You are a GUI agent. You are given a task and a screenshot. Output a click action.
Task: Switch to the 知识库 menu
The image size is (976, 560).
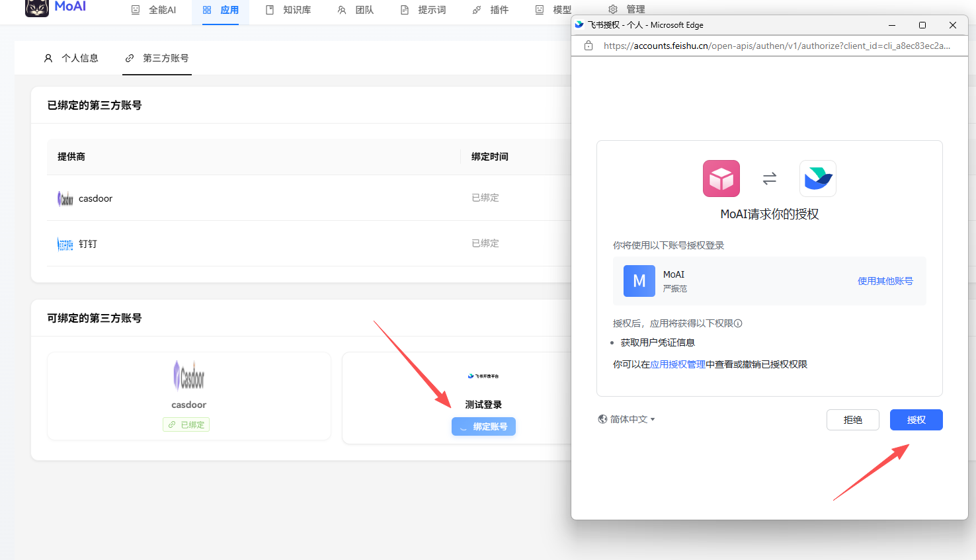[x=288, y=10]
